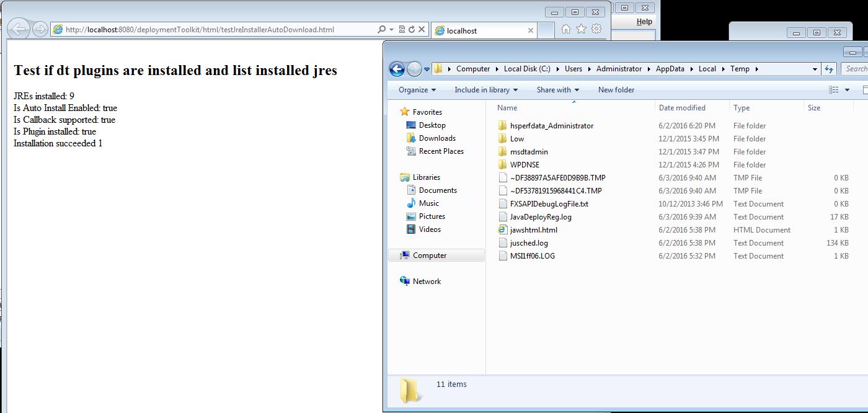Open the Share with dropdown
Screen dimensions: 868x413
pyautogui.click(x=557, y=90)
